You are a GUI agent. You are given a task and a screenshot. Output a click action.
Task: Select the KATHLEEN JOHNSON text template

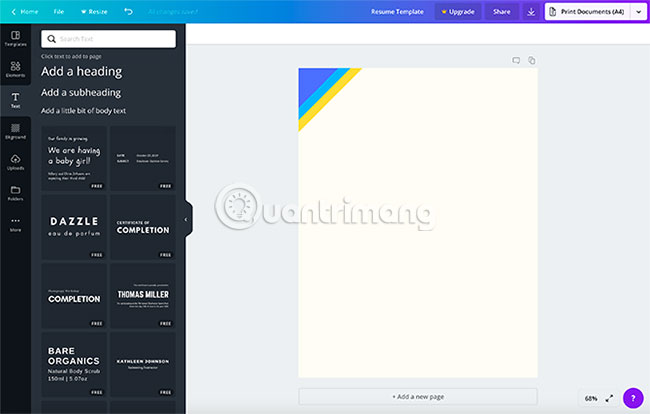pyautogui.click(x=143, y=365)
